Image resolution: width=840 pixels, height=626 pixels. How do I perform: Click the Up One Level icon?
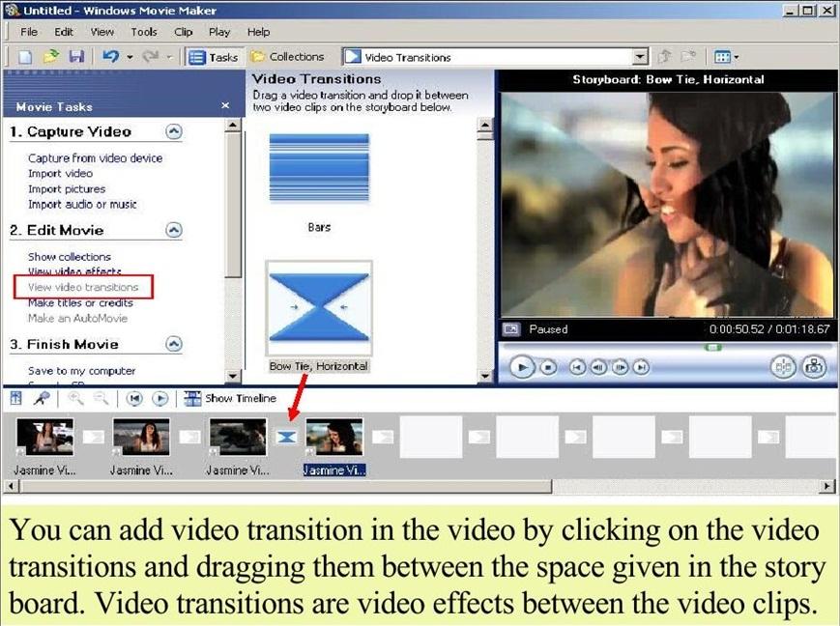point(664,56)
